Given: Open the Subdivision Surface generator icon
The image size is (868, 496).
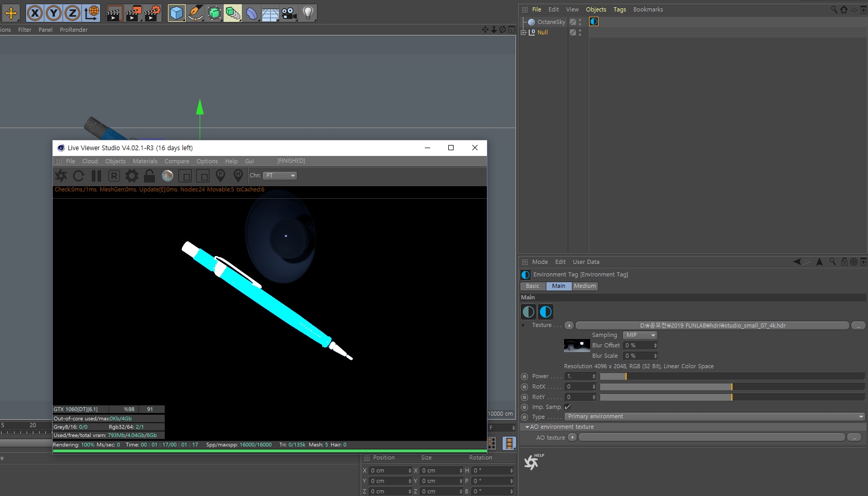Looking at the screenshot, I should [214, 13].
